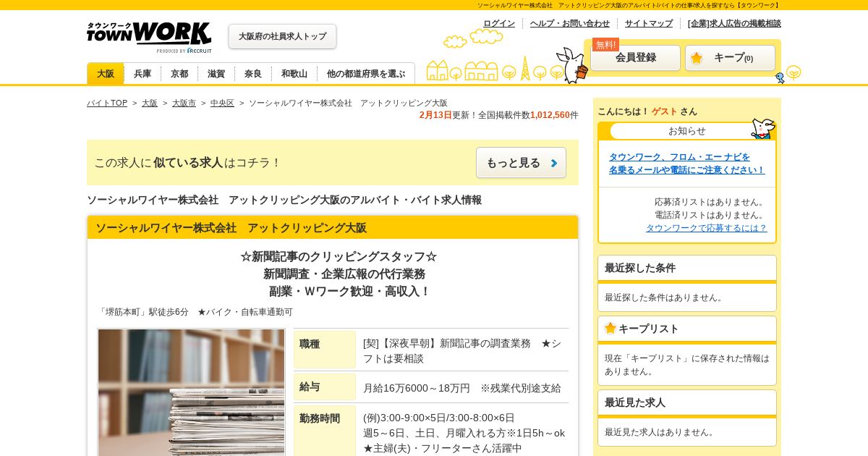Click the TownWork logo
The height and width of the screenshot is (456, 868).
pos(149,38)
